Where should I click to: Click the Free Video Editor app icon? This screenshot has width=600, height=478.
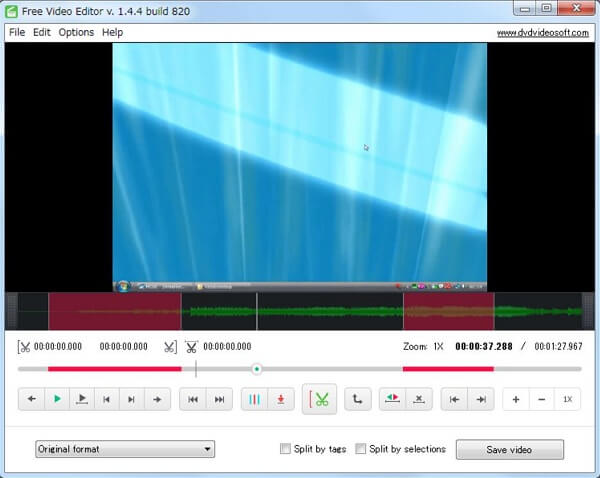point(11,11)
